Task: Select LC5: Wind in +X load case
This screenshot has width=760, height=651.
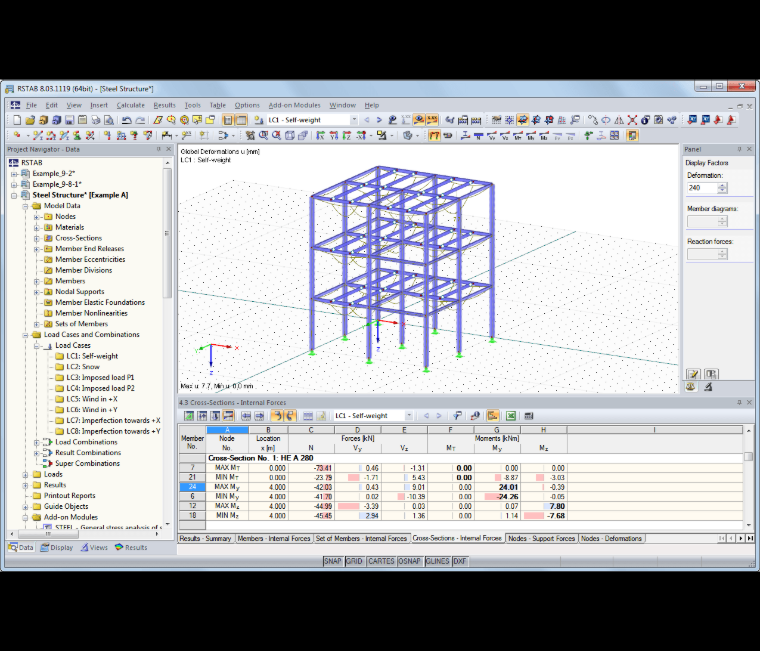Action: [x=92, y=399]
